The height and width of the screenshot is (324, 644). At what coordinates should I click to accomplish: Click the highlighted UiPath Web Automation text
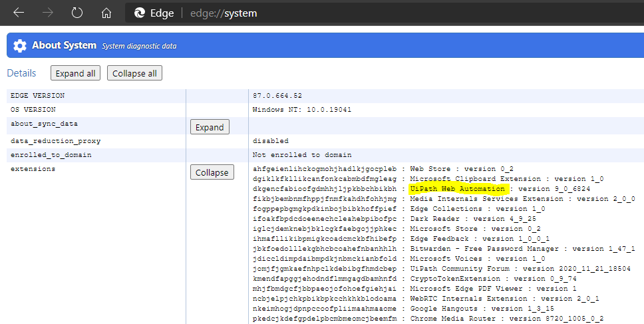[x=458, y=188]
